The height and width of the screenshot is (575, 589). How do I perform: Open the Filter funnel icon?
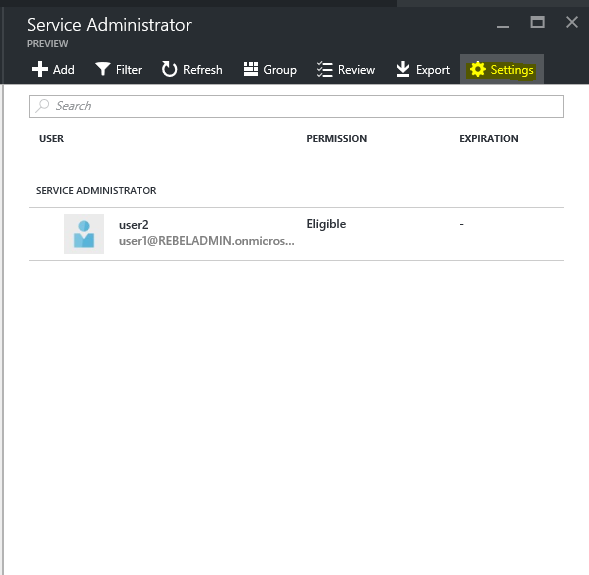[x=102, y=69]
